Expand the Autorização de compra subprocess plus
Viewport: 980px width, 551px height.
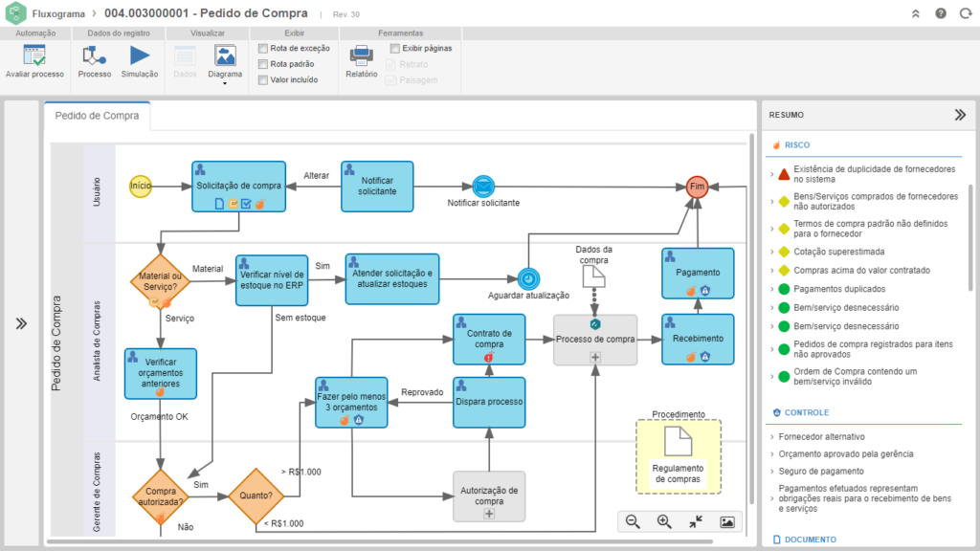click(489, 514)
